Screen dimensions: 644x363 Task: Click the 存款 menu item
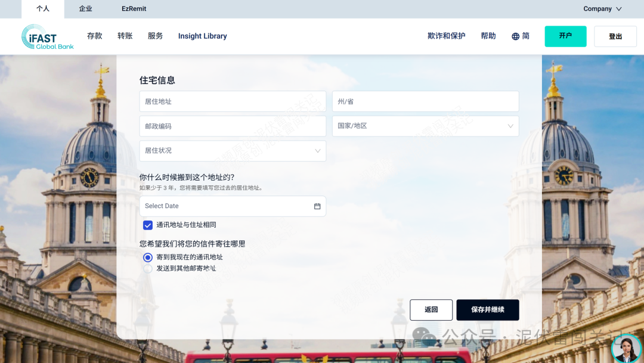[x=94, y=36]
